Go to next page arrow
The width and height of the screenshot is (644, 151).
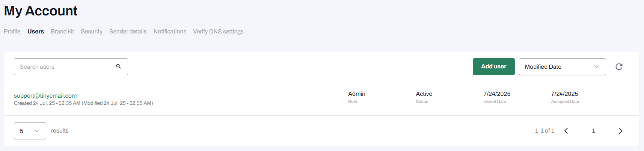620,131
